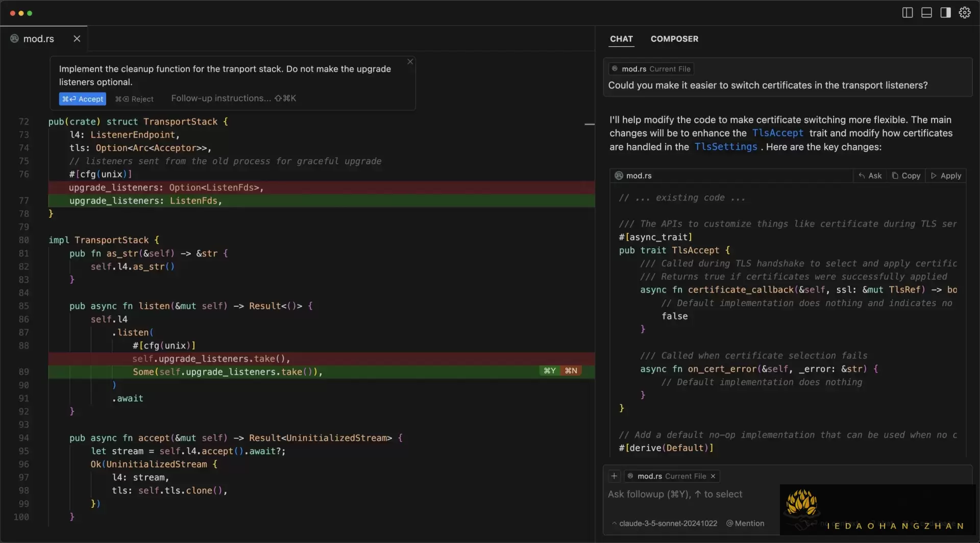Image resolution: width=980 pixels, height=543 pixels.
Task: Click the TlsSettings inline code link
Action: (x=726, y=147)
